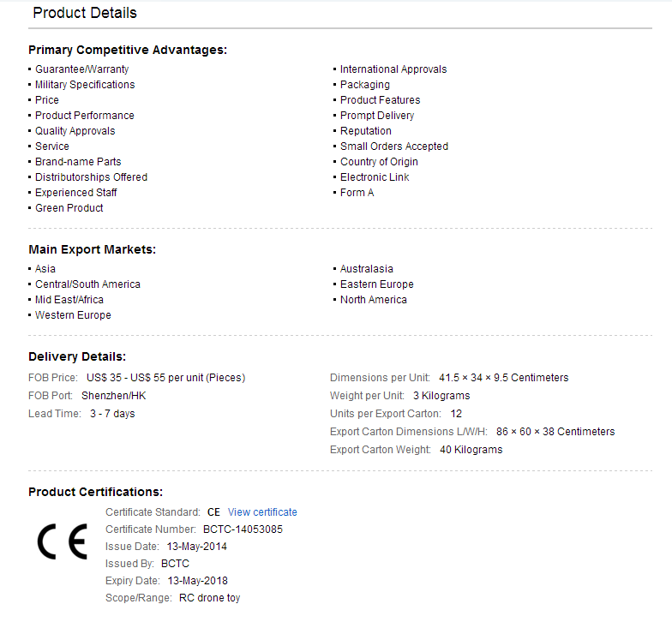
Task: Select the Australasia export market
Action: [x=367, y=269]
